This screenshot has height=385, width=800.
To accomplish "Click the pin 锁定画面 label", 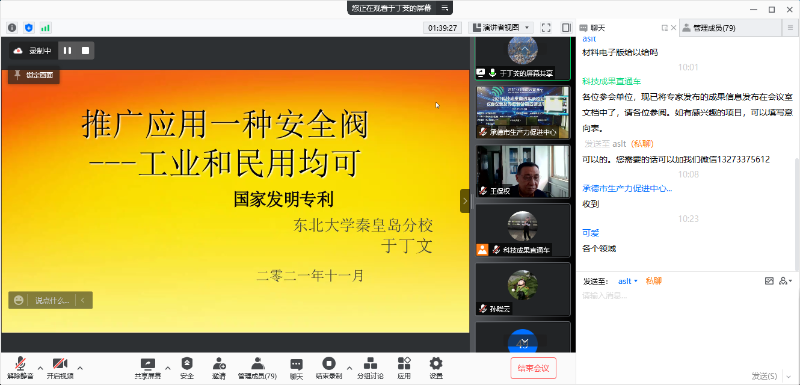I will tap(34, 75).
